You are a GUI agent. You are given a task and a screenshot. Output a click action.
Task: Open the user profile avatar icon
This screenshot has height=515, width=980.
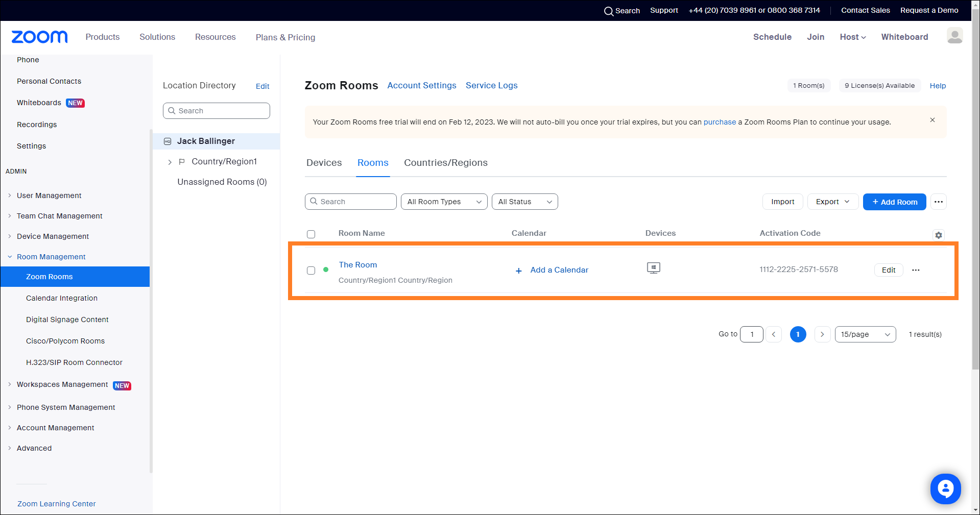[x=954, y=36]
